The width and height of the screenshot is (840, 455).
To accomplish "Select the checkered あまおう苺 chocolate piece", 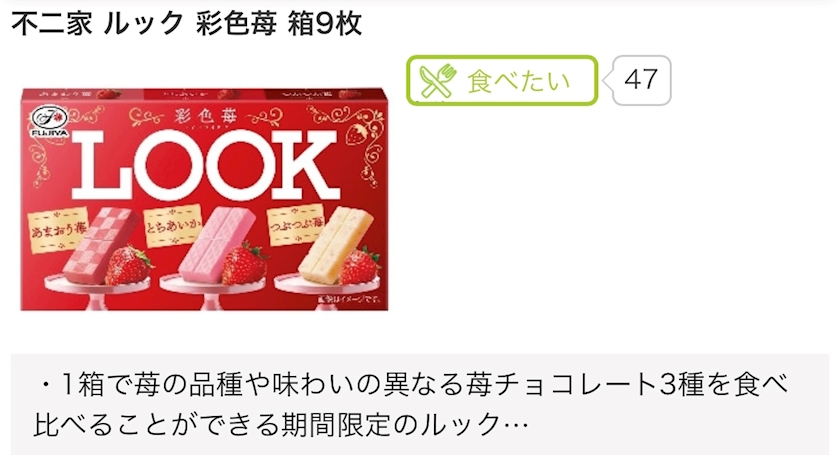I will (100, 246).
